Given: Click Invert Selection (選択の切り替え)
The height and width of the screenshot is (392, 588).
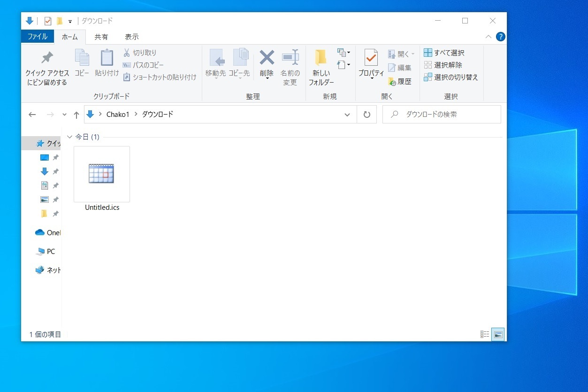Looking at the screenshot, I should [x=451, y=77].
